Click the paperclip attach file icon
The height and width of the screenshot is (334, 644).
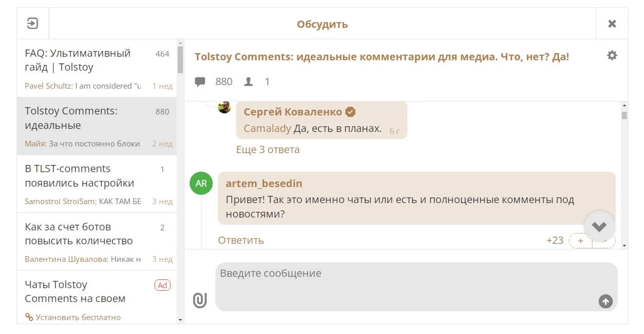[x=200, y=300]
